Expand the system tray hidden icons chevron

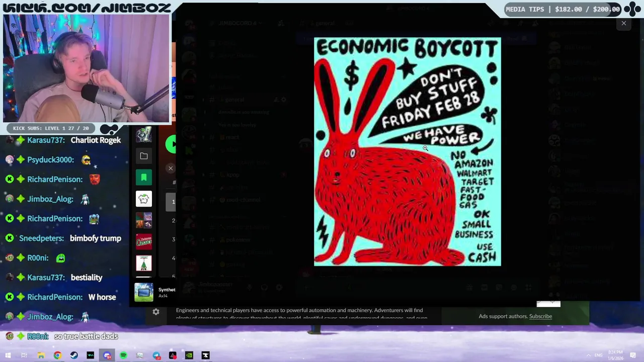pos(588,355)
